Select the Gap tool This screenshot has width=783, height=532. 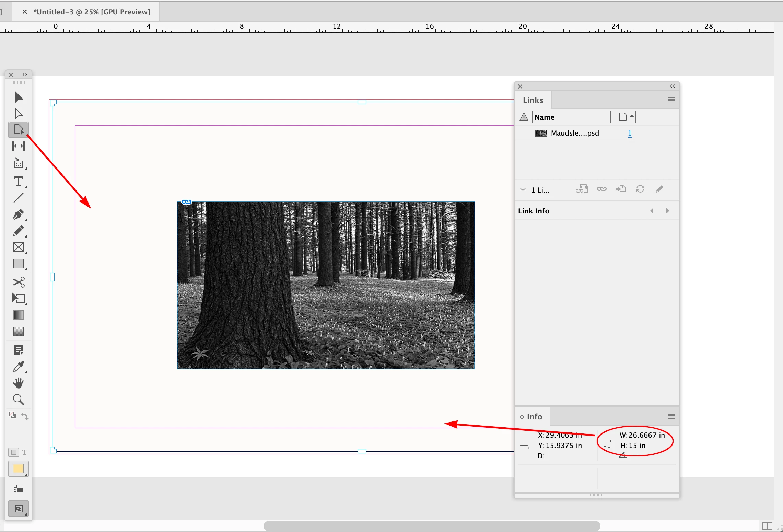click(x=19, y=146)
